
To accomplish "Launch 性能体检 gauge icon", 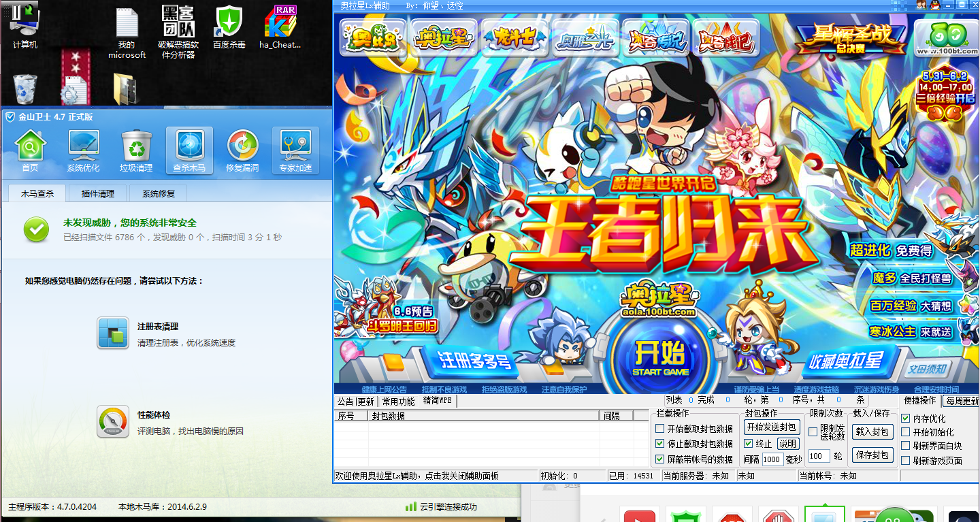I will click(x=113, y=421).
